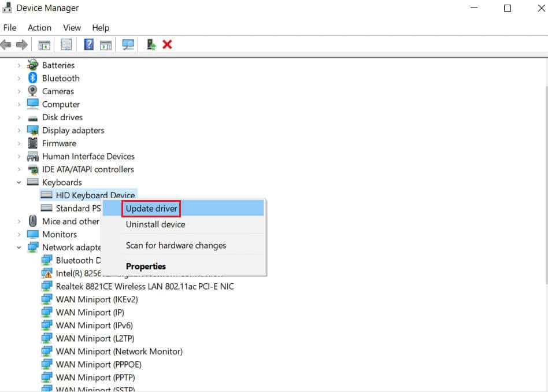This screenshot has height=392, width=548.
Task: Click the Back navigation arrow icon
Action: (x=6, y=45)
